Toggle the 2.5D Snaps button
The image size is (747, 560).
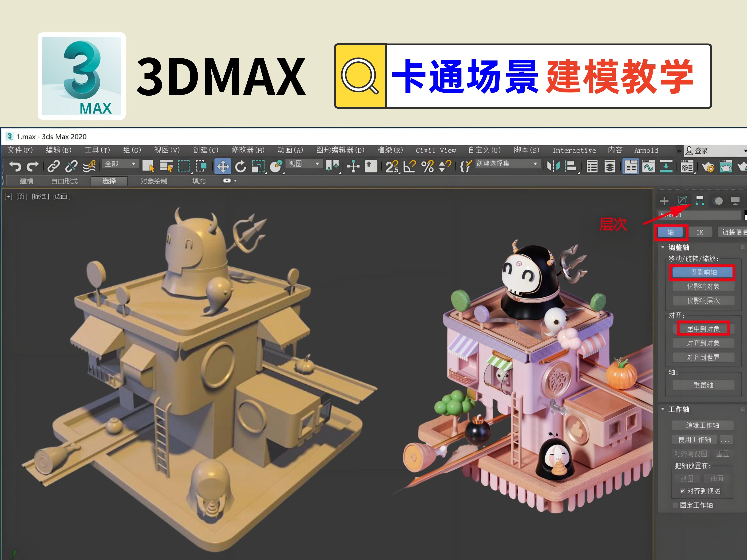click(x=392, y=167)
